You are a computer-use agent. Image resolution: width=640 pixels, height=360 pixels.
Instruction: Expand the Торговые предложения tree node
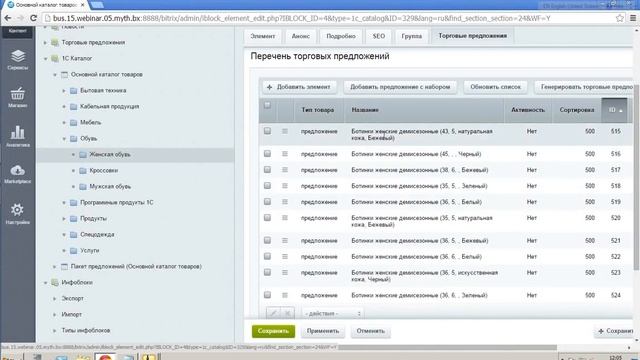[45, 42]
